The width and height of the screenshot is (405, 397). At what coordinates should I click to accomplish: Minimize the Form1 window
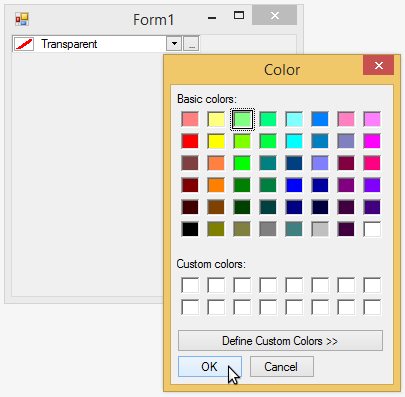click(x=212, y=18)
